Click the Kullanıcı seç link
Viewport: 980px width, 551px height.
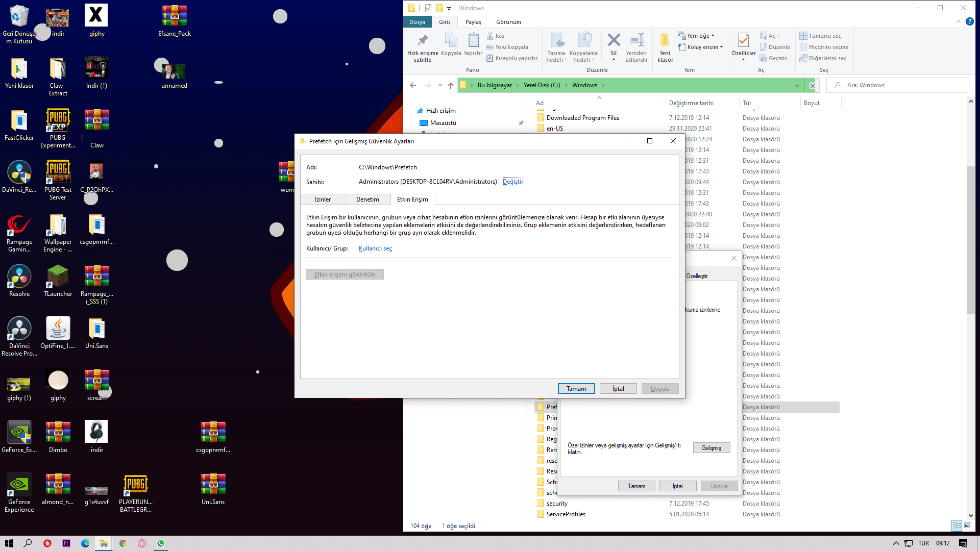point(375,248)
